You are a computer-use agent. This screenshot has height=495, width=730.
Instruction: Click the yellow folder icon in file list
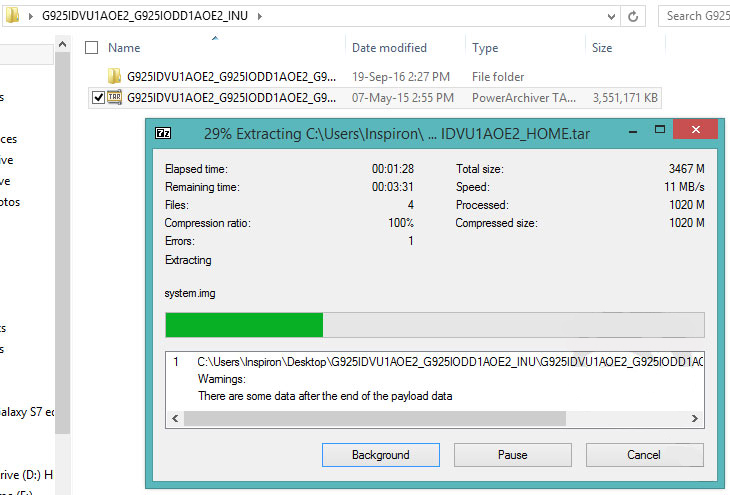[x=114, y=77]
